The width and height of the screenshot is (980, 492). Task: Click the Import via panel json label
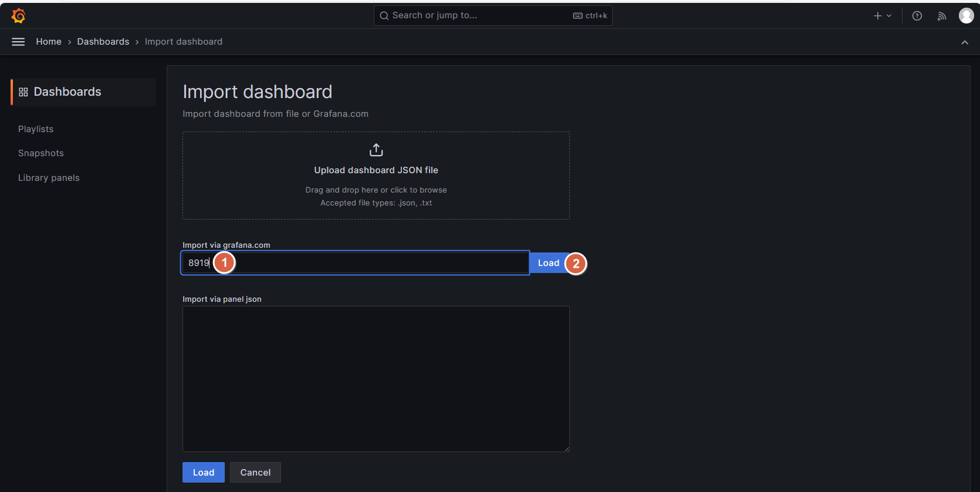[222, 299]
